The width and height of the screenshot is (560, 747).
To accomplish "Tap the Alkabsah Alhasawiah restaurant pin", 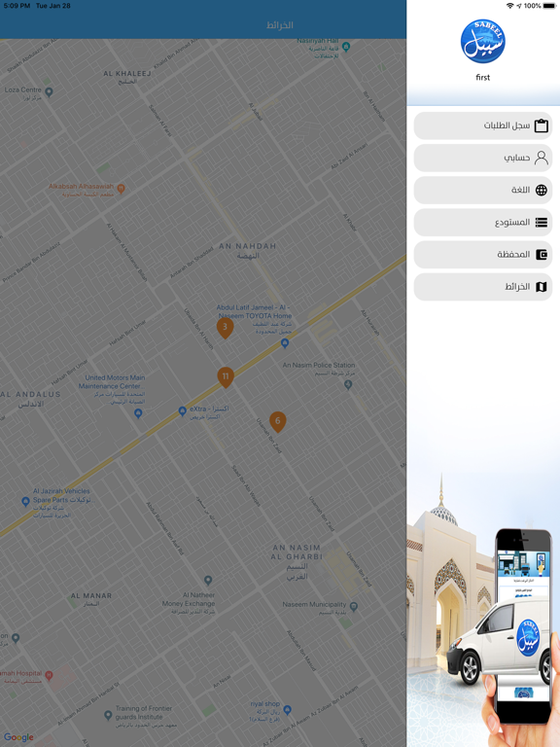I will click(x=121, y=189).
